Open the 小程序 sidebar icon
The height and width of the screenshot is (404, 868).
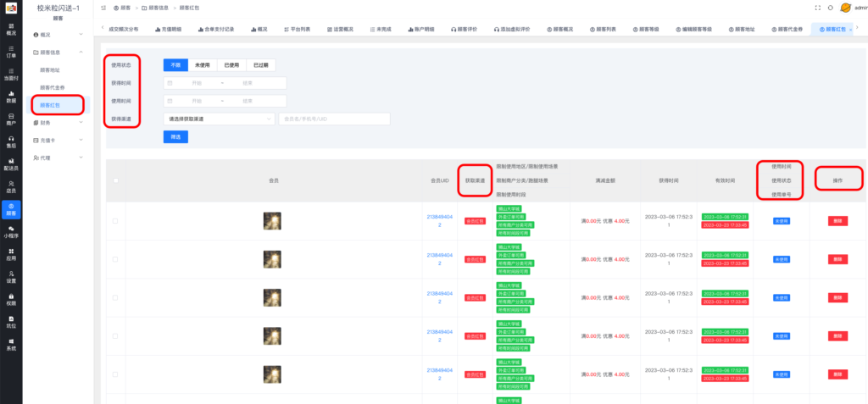pyautogui.click(x=11, y=232)
